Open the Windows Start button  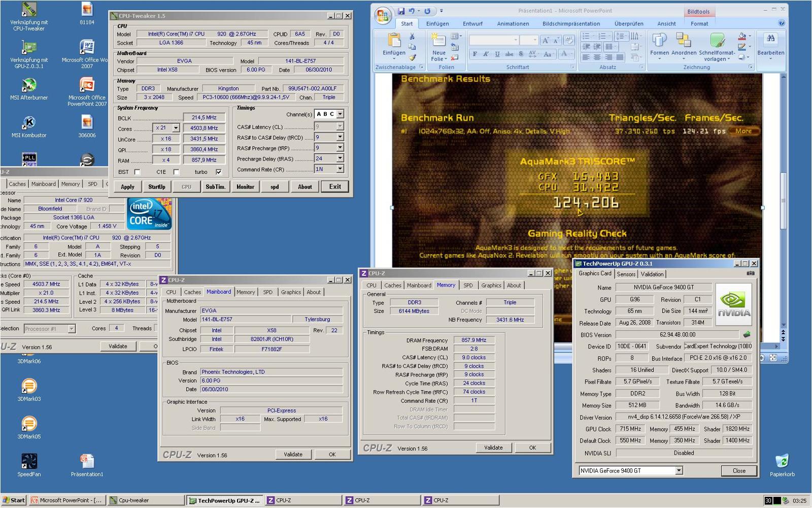[x=14, y=500]
